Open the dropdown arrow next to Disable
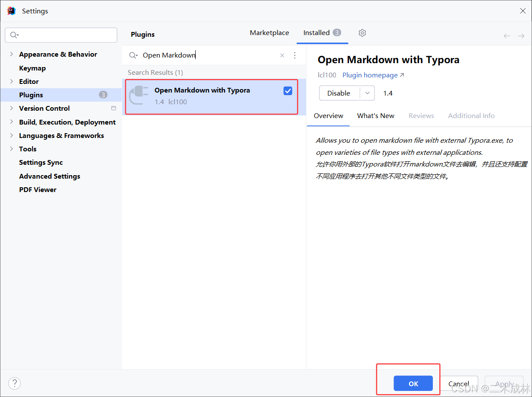The height and width of the screenshot is (397, 532). (368, 93)
